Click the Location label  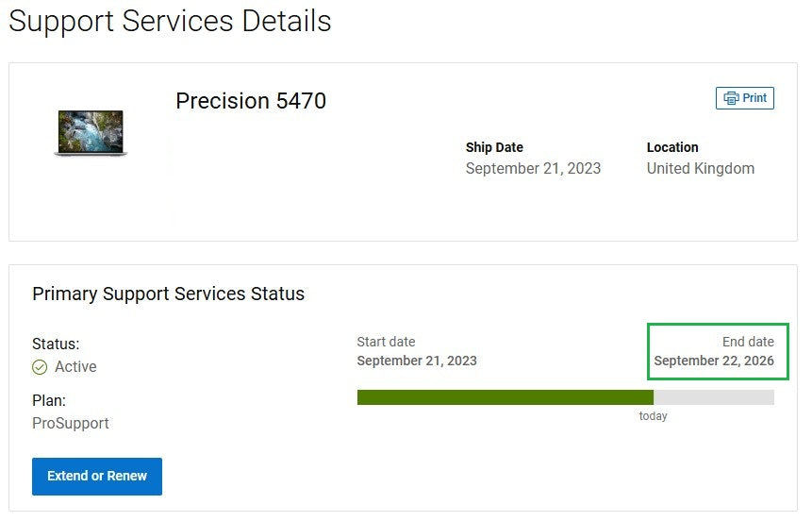tap(672, 147)
